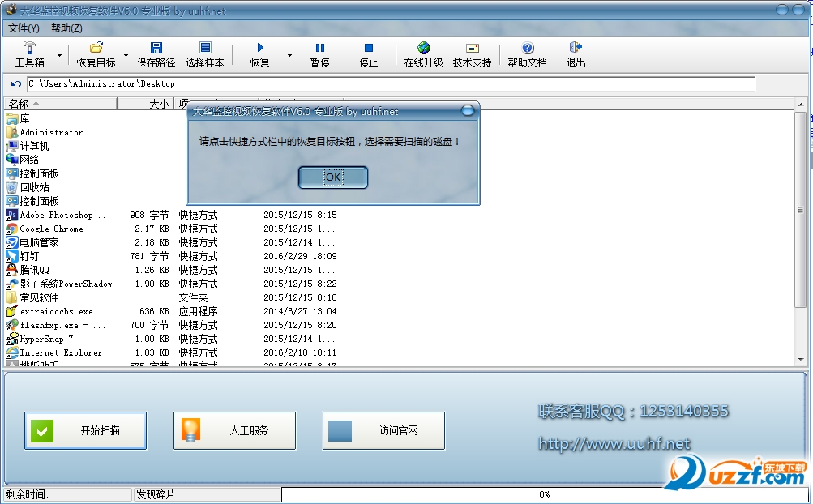Select the HyperSnap 7 shortcut

(x=40, y=339)
